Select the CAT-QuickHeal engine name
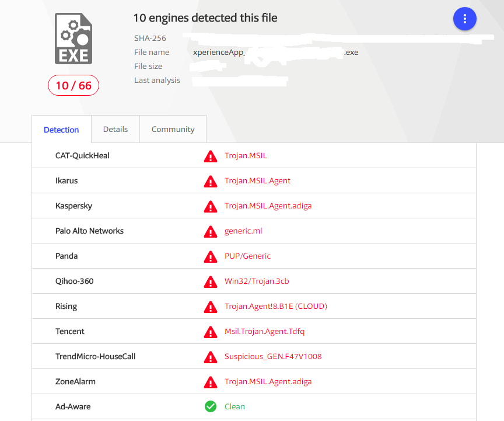Screen dimensions: 504x421 [82, 155]
